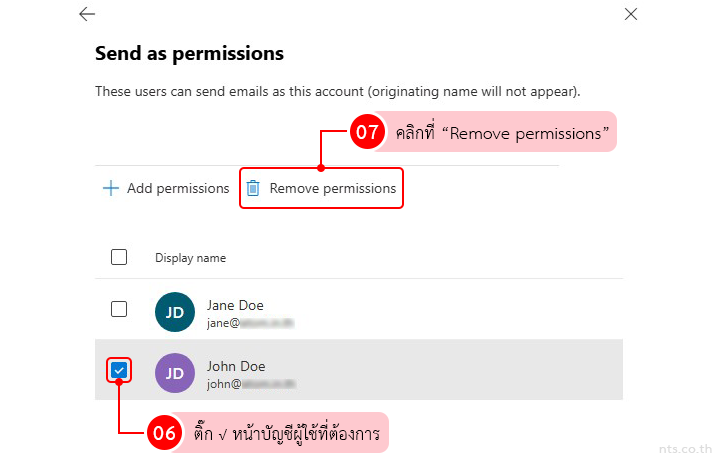Select the Jane Doe name text
720x461 pixels.
[x=235, y=305]
